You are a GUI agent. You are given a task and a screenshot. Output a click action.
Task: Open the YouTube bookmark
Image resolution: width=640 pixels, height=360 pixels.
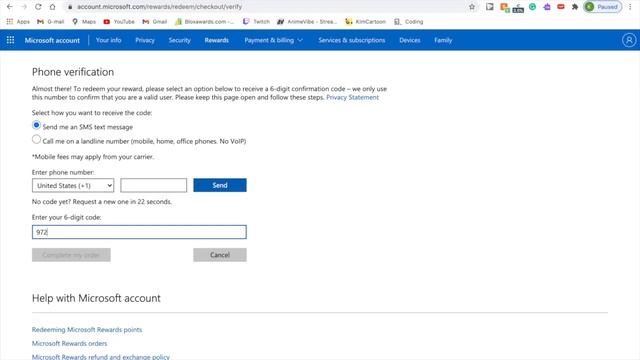pos(119,22)
